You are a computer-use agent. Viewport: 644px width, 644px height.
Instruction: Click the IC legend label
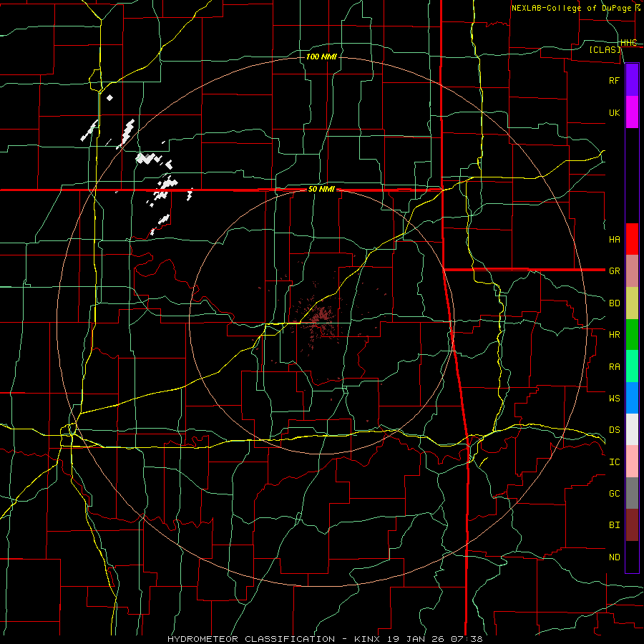click(x=615, y=462)
